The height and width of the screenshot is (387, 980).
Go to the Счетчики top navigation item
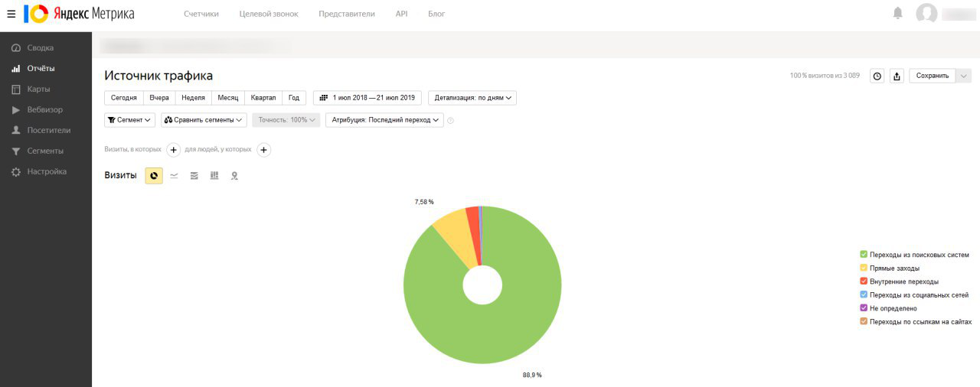201,14
